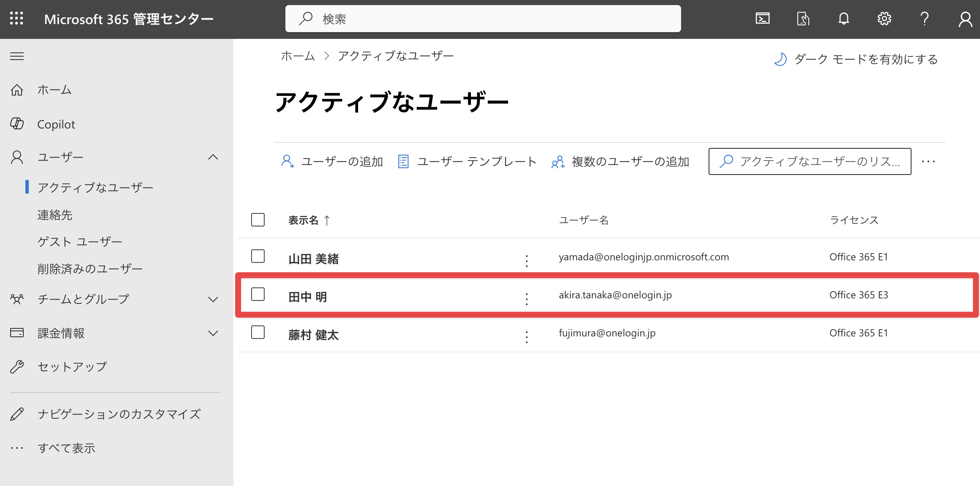Enable dark mode via ダーク モードを有効にする
Image resolution: width=980 pixels, height=486 pixels.
point(856,59)
